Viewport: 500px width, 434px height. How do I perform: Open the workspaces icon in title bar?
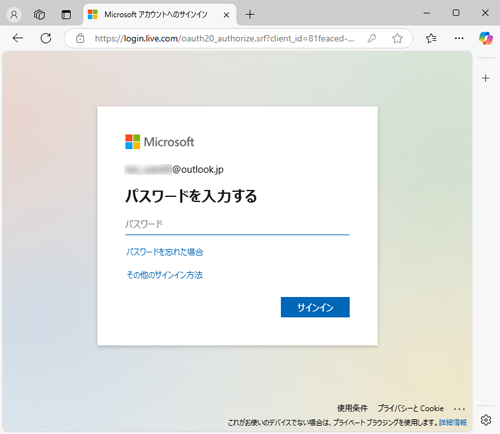point(39,15)
